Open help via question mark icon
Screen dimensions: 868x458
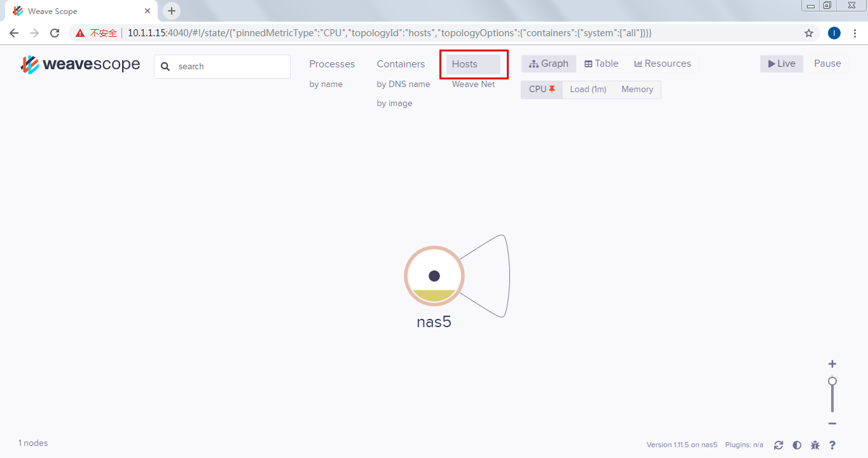coord(832,445)
